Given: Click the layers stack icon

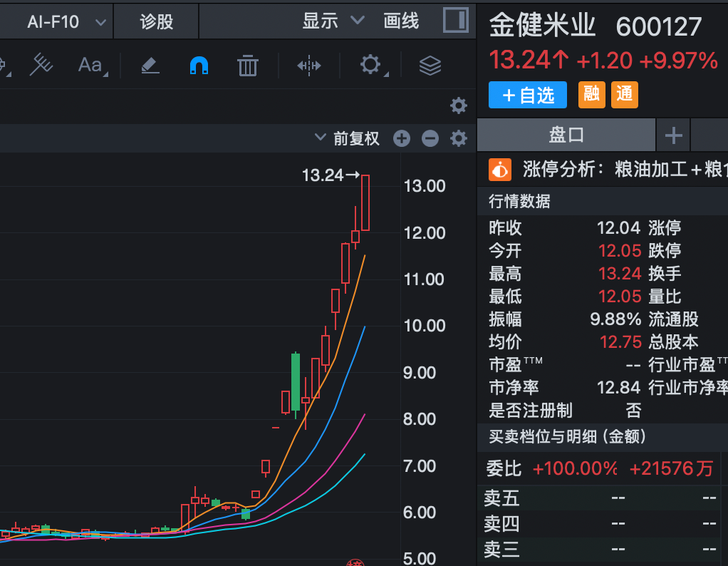Looking at the screenshot, I should tap(430, 66).
